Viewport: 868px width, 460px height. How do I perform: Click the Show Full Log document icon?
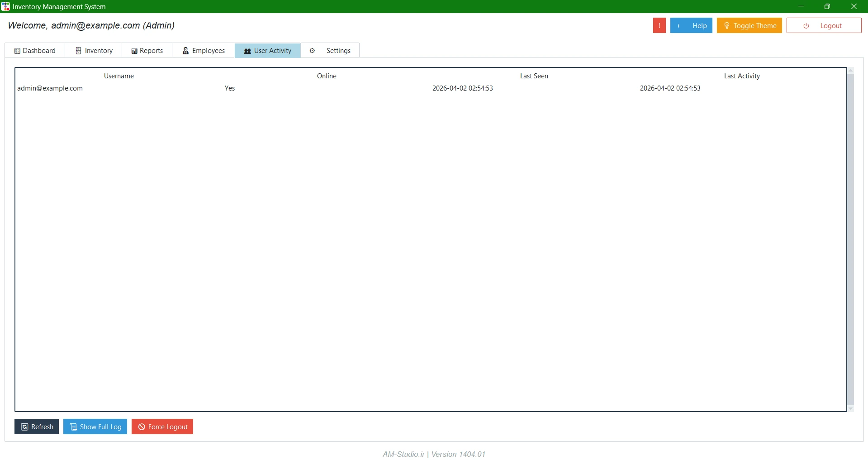[73, 427]
